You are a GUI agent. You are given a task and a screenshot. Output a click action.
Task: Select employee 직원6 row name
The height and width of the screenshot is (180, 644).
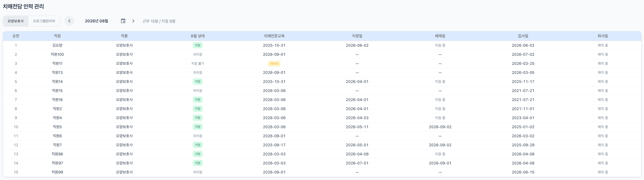pyautogui.click(x=57, y=136)
